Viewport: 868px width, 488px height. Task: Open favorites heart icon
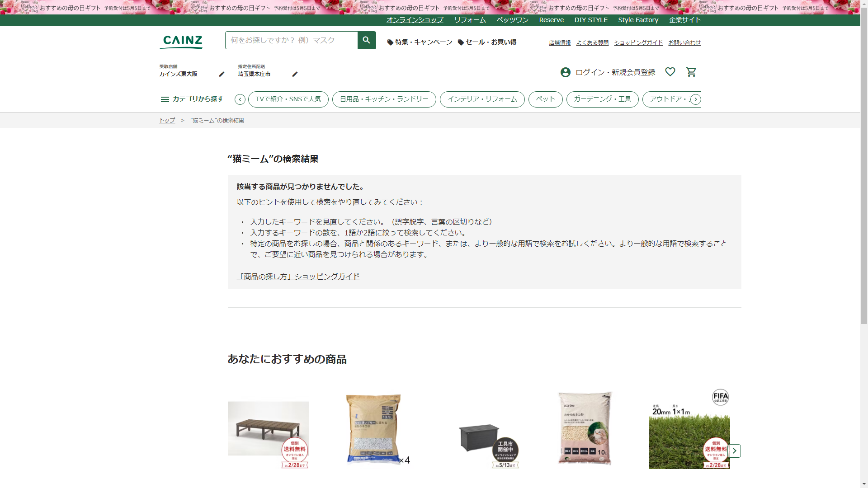[670, 72]
